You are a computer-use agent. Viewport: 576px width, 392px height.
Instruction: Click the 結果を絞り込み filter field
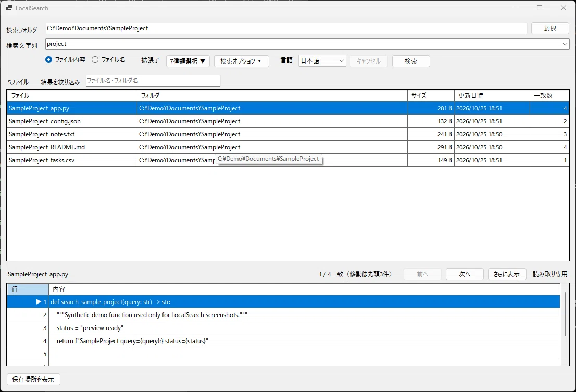[153, 81]
